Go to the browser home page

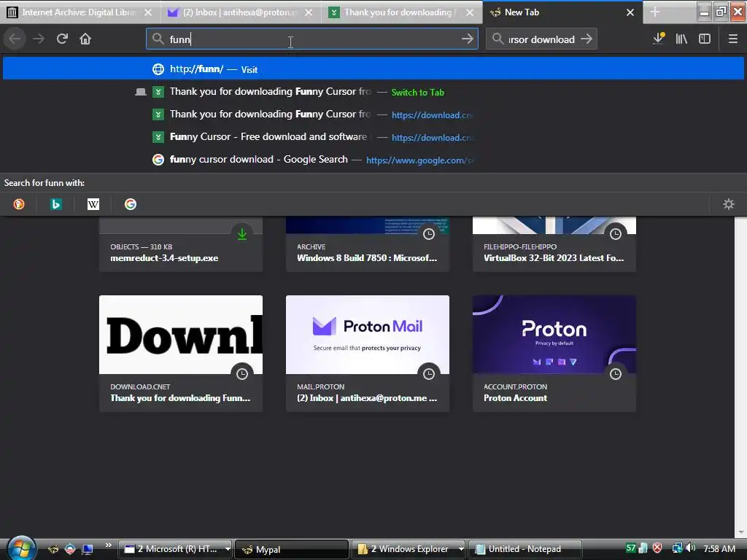tap(85, 39)
